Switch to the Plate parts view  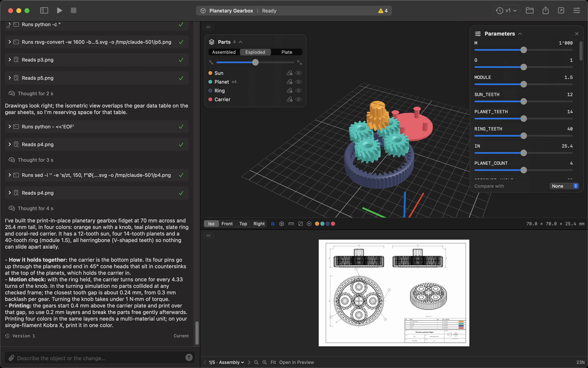pyautogui.click(x=287, y=52)
